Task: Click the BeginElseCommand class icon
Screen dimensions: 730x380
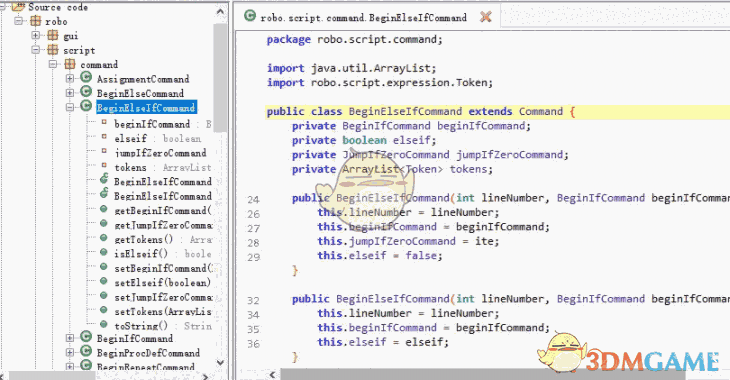Action: [x=86, y=92]
